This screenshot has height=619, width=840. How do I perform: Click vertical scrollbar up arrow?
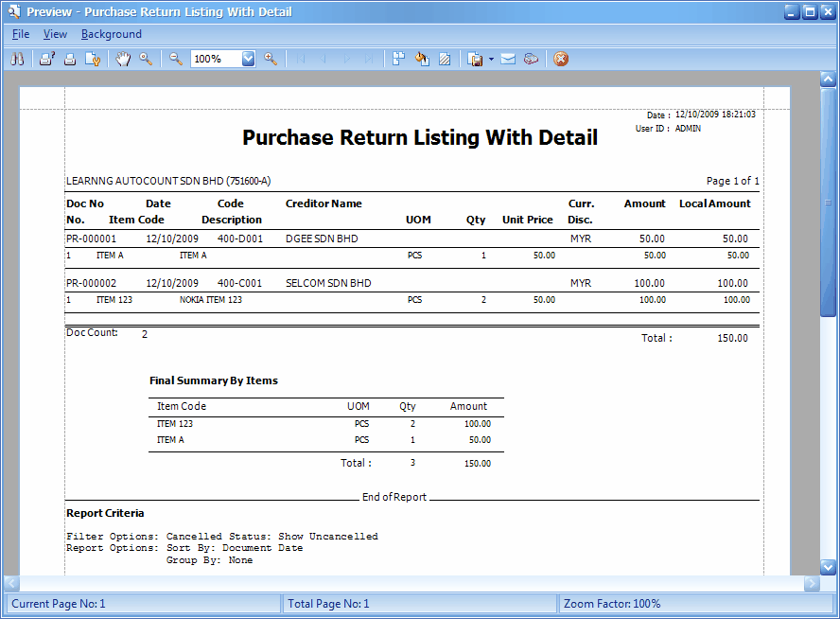point(829,80)
